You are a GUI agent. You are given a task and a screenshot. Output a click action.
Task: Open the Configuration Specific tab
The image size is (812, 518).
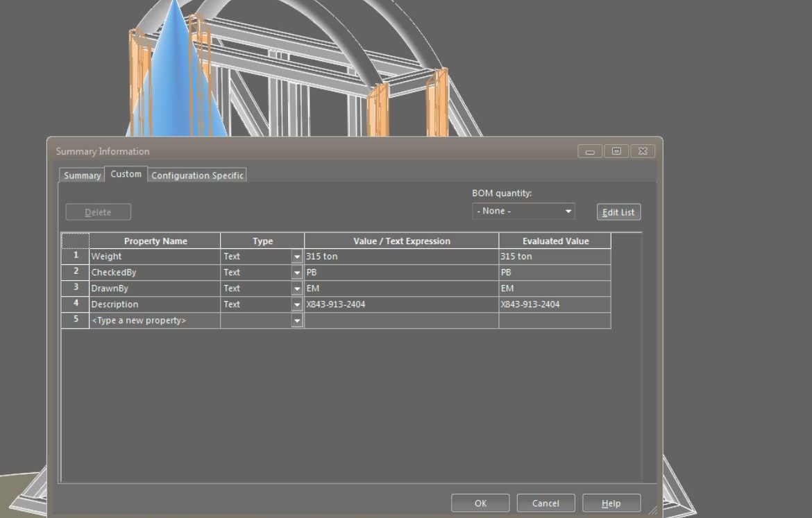[197, 175]
